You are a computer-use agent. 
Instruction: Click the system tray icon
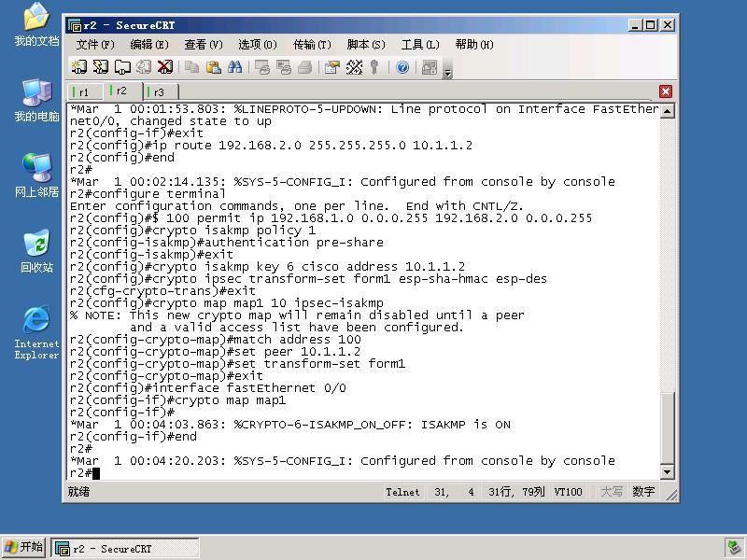coord(734,549)
